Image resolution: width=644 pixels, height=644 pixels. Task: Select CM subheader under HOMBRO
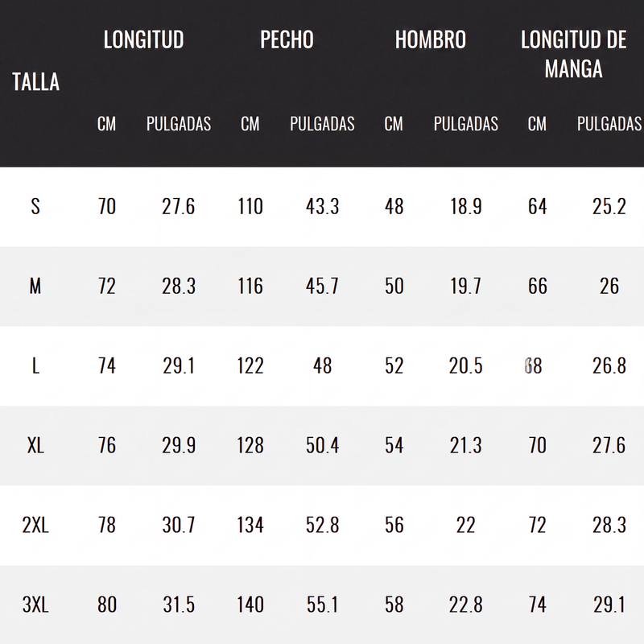click(394, 124)
